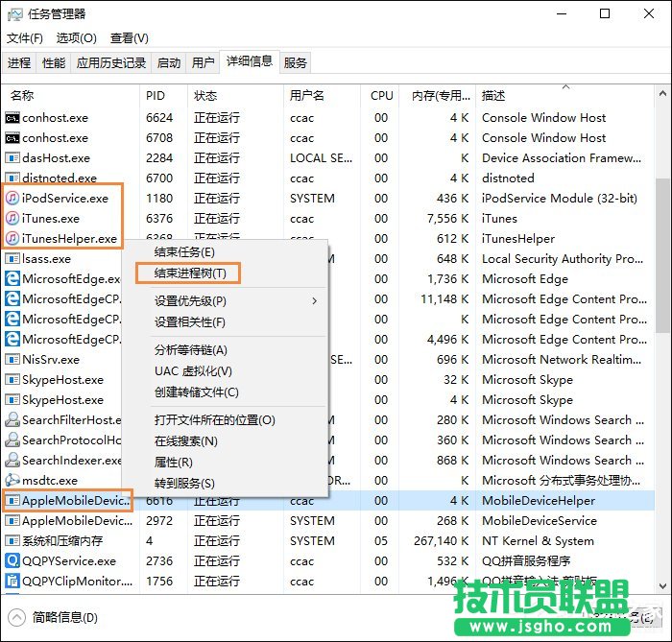Switch to the Users (用户) tab

204,63
